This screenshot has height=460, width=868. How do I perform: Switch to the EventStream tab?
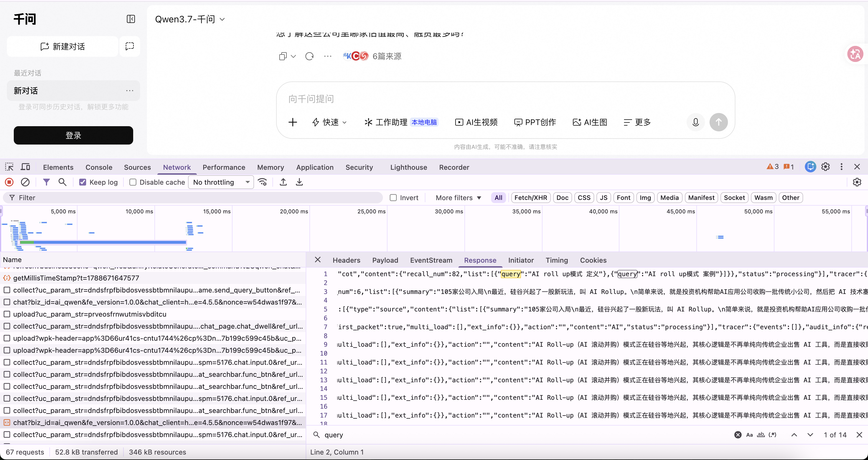431,260
